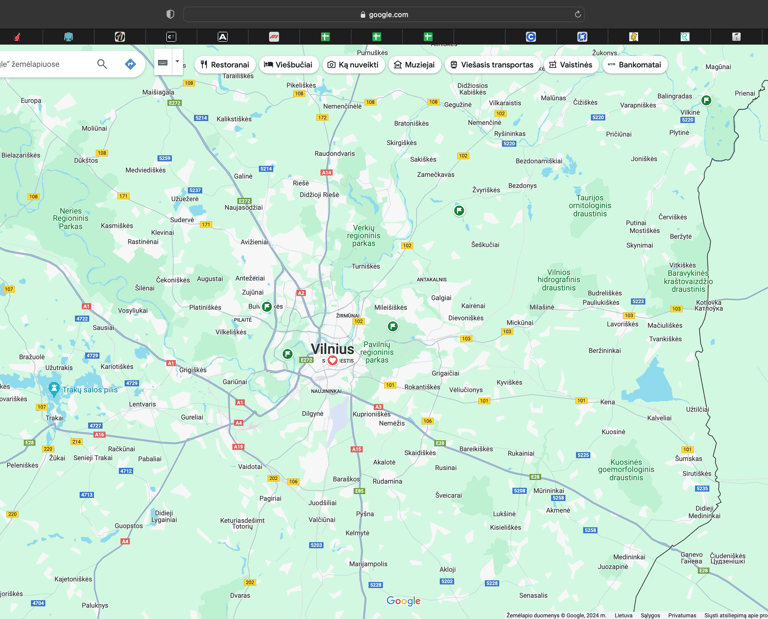Click the Rudamina label
Screen dimensions: 768x619
(387, 481)
